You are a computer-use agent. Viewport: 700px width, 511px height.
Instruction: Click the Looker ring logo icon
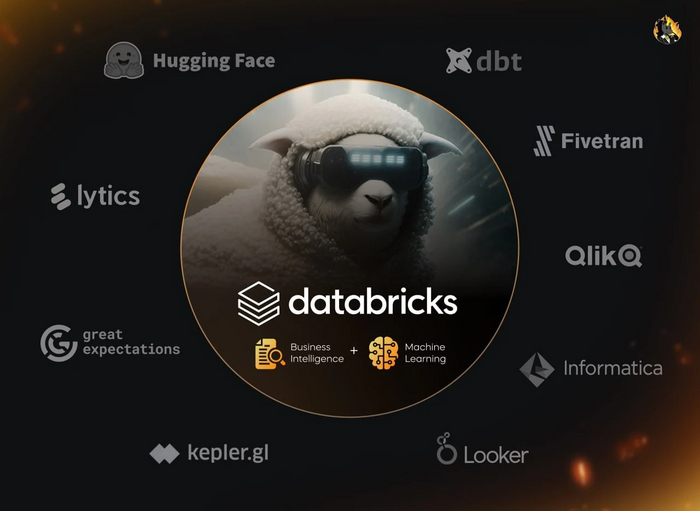click(x=446, y=449)
